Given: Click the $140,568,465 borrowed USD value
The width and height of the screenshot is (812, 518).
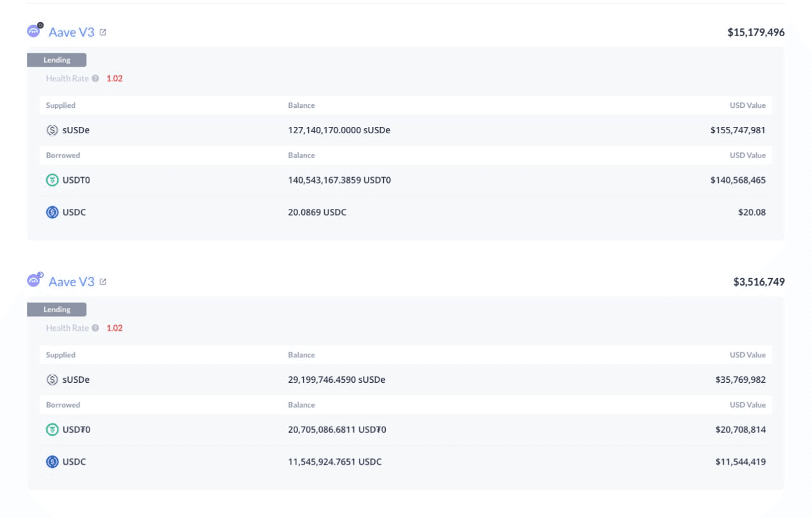Looking at the screenshot, I should [738, 180].
